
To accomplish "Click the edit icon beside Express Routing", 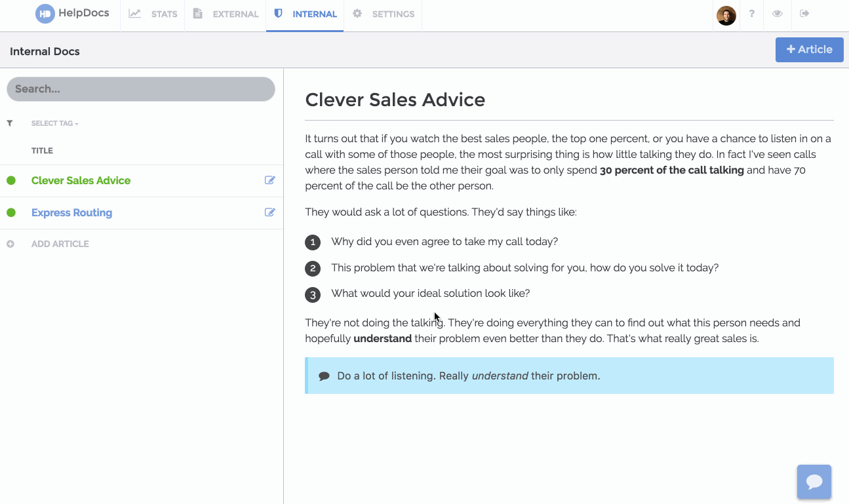I will pyautogui.click(x=269, y=212).
